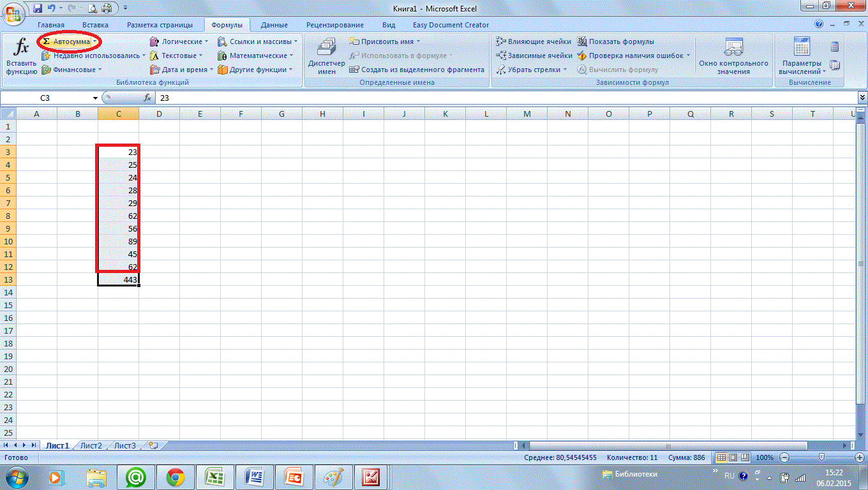
Task: Open Диспетчер имен
Action: (x=326, y=57)
